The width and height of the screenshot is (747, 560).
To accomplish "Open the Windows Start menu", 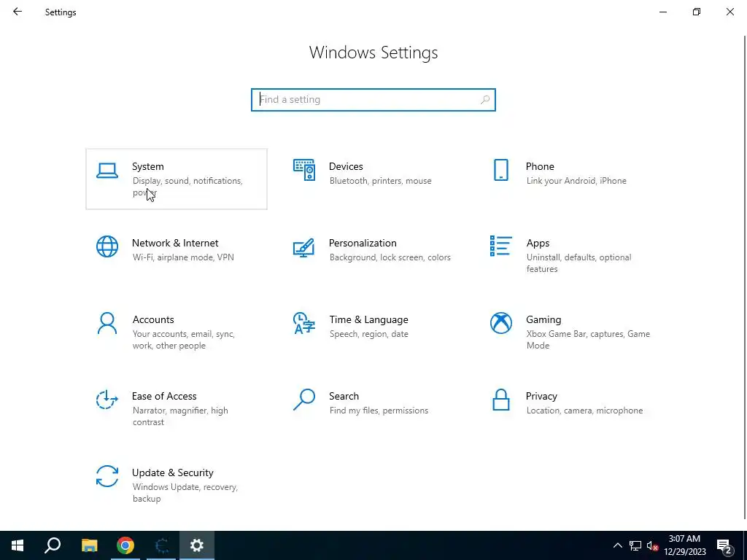I will click(x=18, y=545).
